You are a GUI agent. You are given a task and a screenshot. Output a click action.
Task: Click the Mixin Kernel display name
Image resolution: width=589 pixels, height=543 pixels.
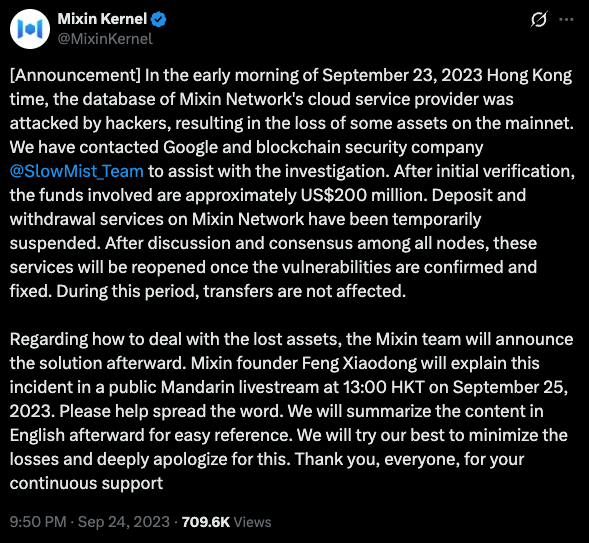tap(102, 19)
